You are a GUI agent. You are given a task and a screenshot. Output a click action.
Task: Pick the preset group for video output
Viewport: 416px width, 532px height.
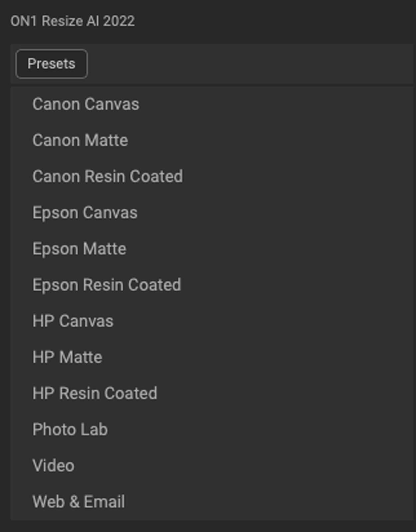53,465
